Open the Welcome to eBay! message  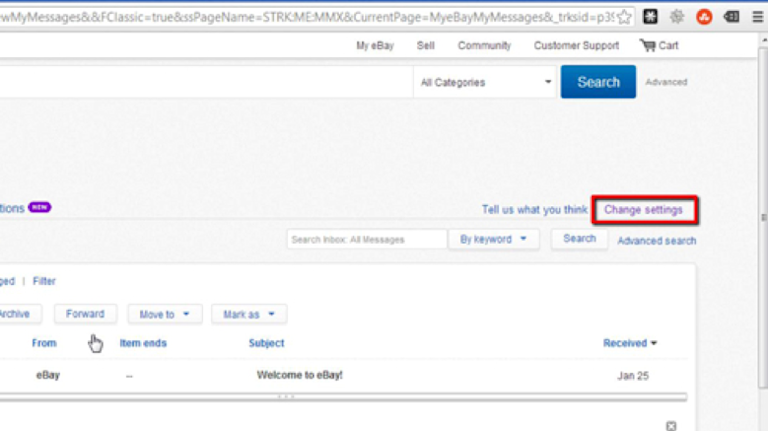(299, 375)
